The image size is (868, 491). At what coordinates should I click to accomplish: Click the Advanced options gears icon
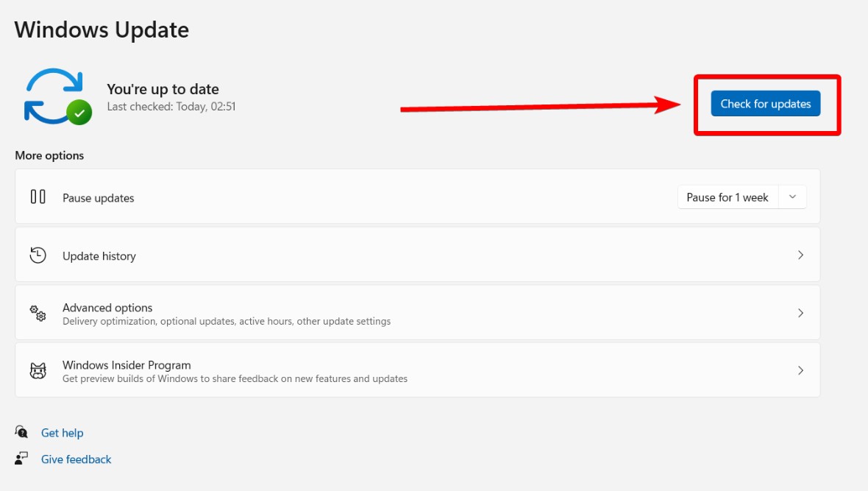pos(38,314)
